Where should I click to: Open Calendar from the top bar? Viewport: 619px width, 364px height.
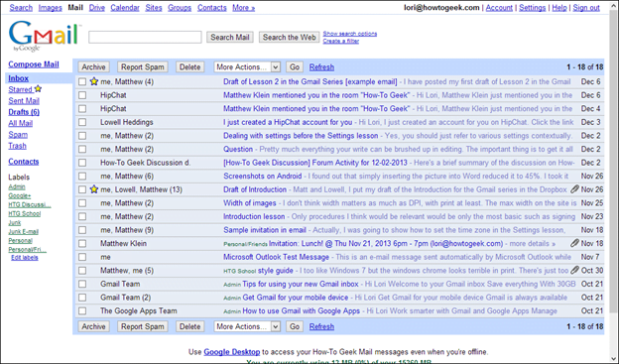pos(125,8)
